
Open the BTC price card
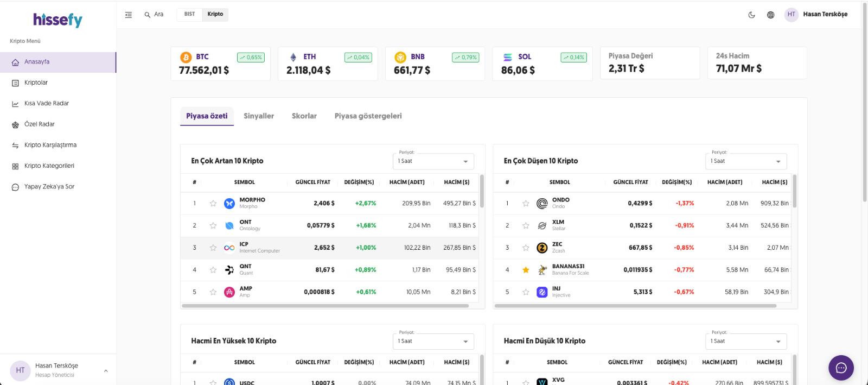(220, 64)
